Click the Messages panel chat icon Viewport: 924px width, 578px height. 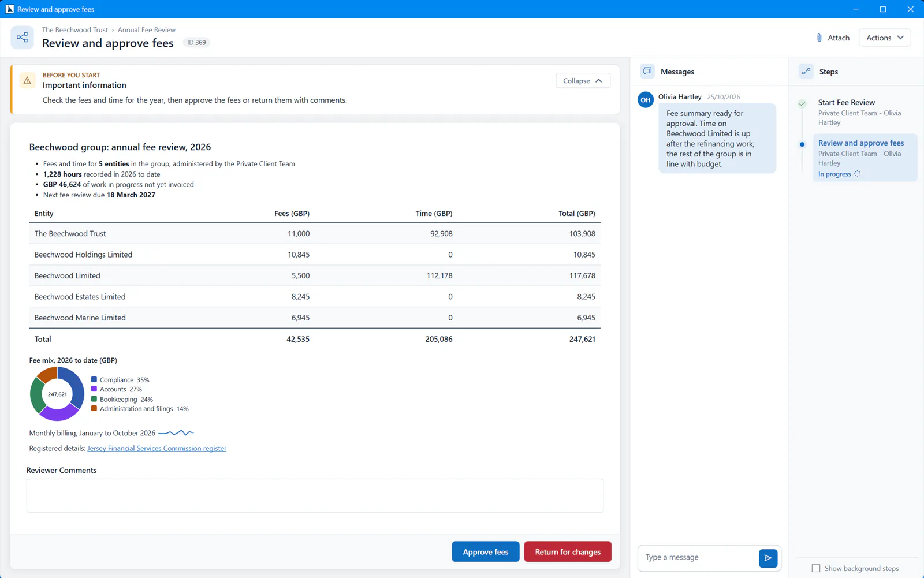tap(647, 71)
